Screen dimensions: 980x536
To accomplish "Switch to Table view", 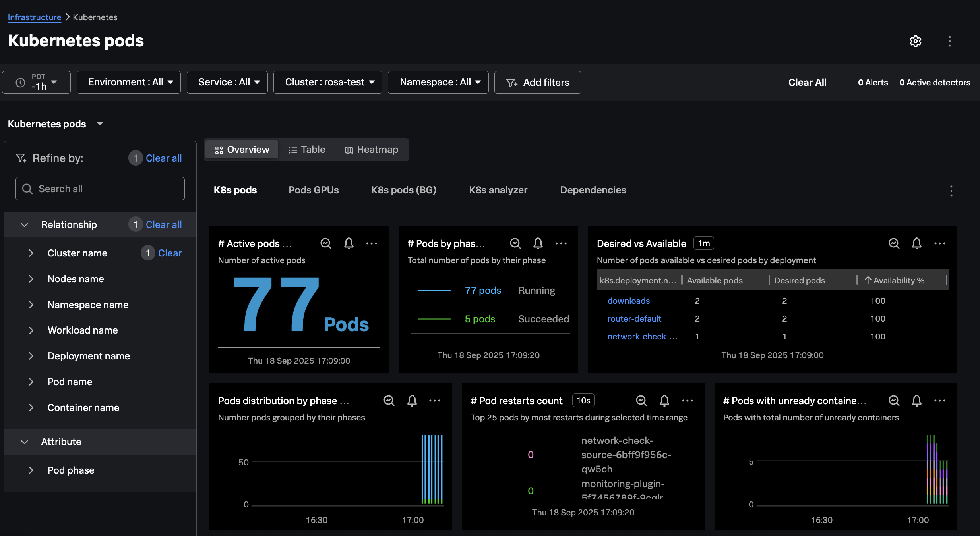I will [x=307, y=150].
